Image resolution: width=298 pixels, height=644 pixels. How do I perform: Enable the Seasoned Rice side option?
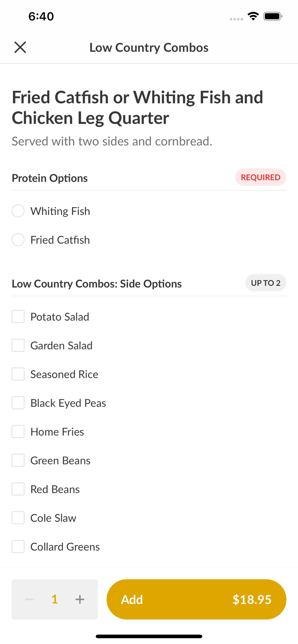coord(18,374)
